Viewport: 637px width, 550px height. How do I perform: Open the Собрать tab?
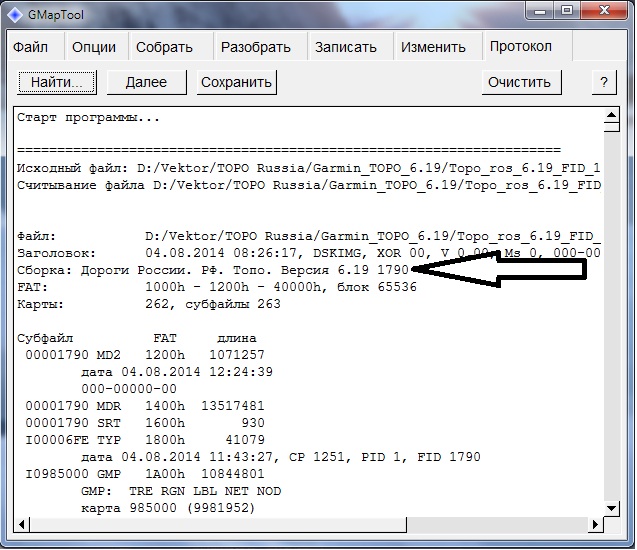[x=164, y=47]
